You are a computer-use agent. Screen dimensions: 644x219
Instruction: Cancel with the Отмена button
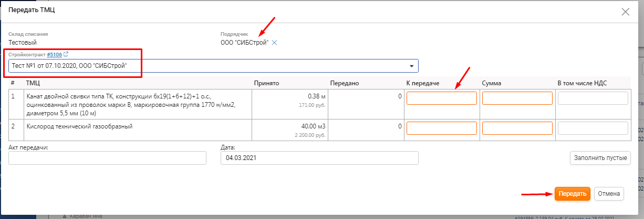(609, 194)
